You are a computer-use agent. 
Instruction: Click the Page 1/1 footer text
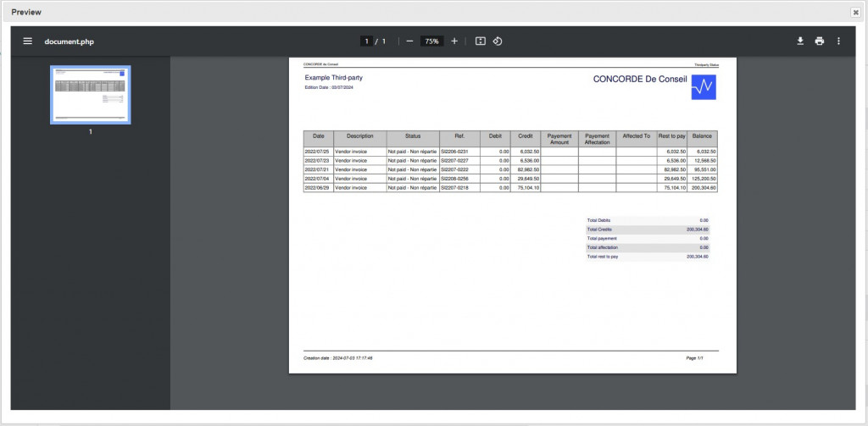[695, 358]
